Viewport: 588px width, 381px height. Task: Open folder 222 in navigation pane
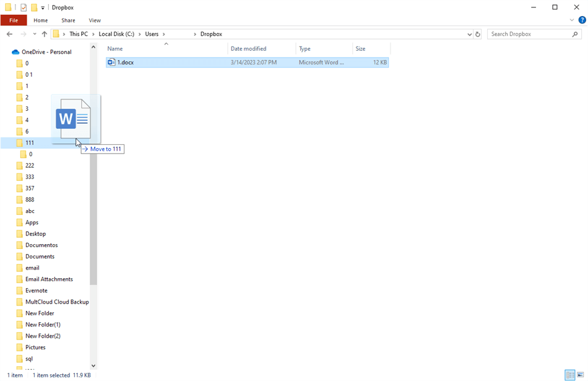point(30,165)
